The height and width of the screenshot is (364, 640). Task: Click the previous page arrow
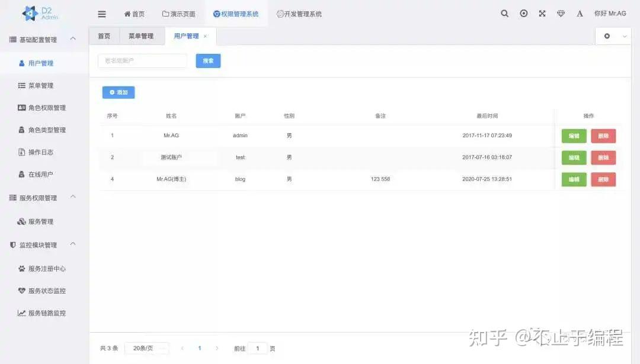point(183,348)
